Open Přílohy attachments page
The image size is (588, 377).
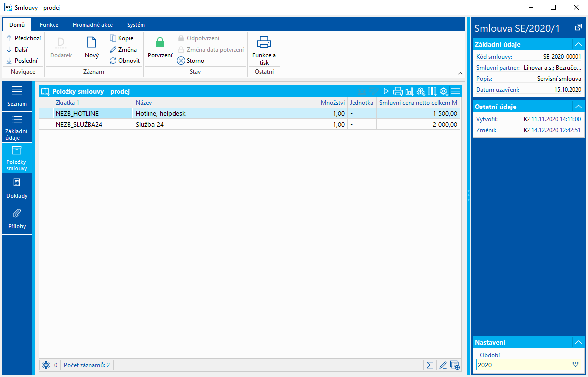(x=17, y=219)
